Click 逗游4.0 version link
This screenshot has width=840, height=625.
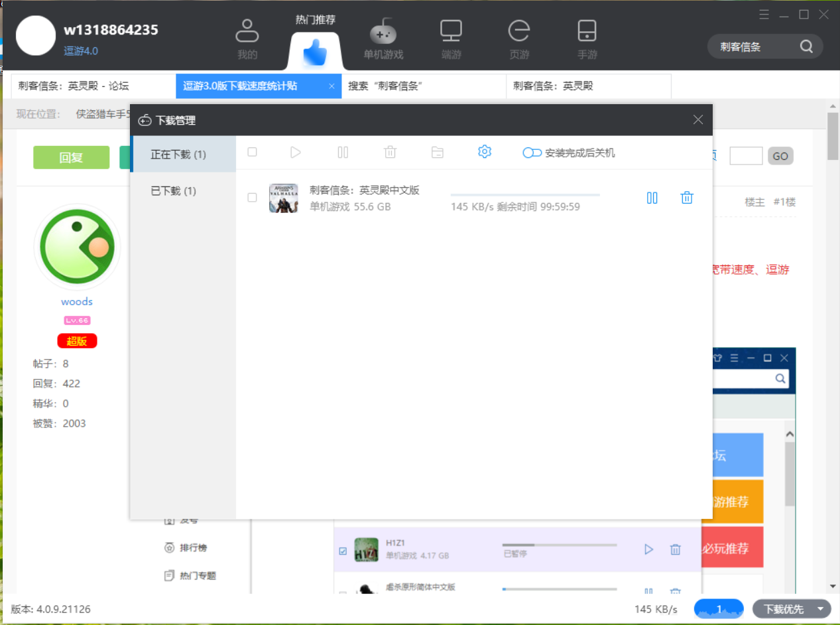[x=81, y=51]
